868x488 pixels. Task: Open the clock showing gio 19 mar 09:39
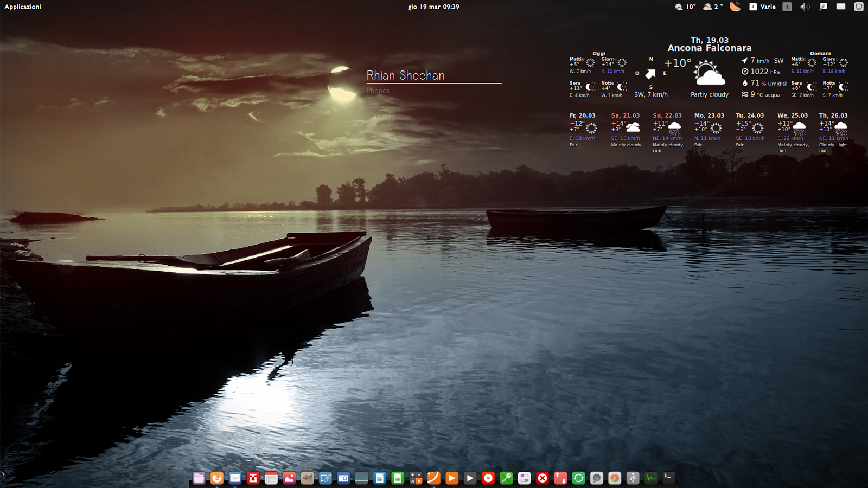[433, 7]
